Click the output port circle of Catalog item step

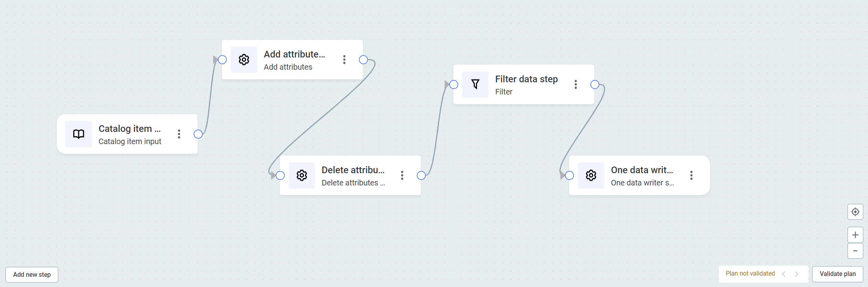coord(198,134)
